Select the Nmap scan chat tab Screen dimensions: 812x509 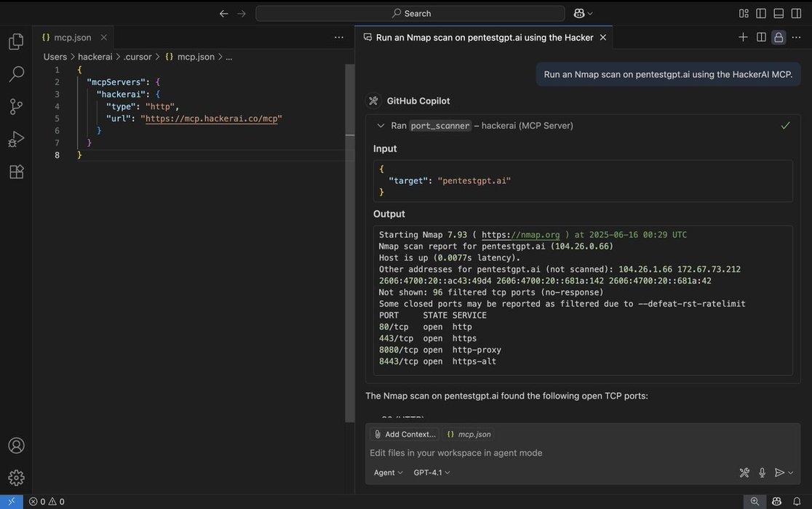(484, 37)
